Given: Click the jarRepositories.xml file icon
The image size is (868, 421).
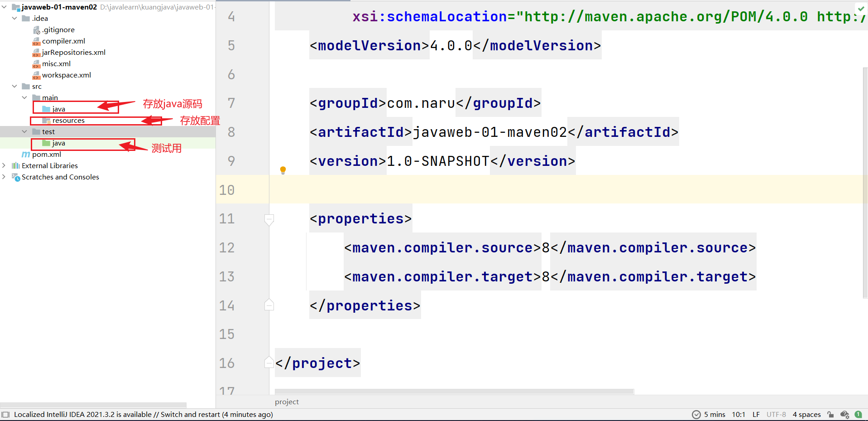Looking at the screenshot, I should (x=37, y=53).
